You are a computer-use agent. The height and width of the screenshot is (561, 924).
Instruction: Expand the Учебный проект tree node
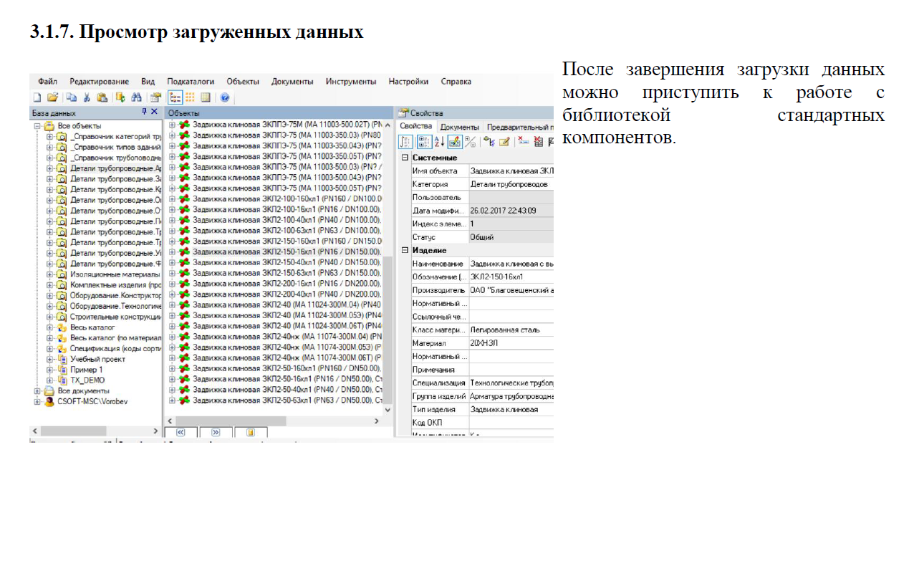click(x=49, y=359)
